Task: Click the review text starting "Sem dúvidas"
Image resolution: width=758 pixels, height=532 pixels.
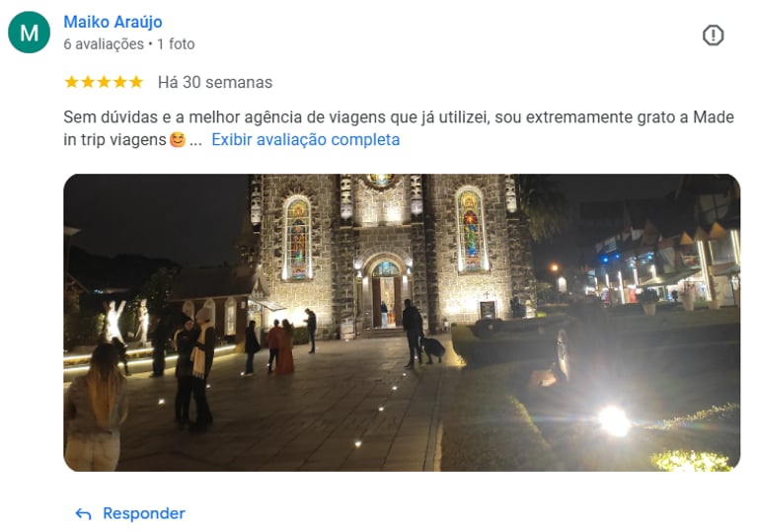Action: pos(399,128)
